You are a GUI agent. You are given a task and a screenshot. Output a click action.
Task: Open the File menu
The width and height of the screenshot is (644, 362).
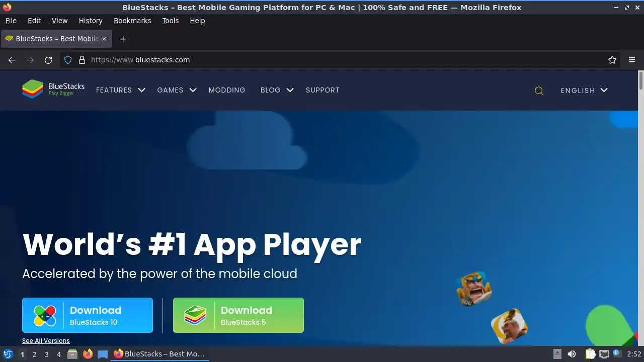click(11, 21)
